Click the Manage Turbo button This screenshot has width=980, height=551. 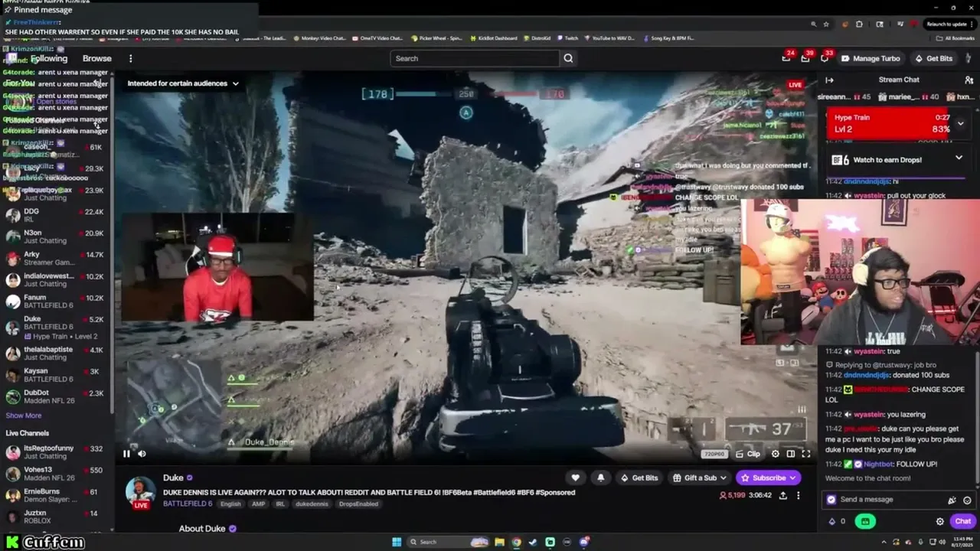click(871, 58)
